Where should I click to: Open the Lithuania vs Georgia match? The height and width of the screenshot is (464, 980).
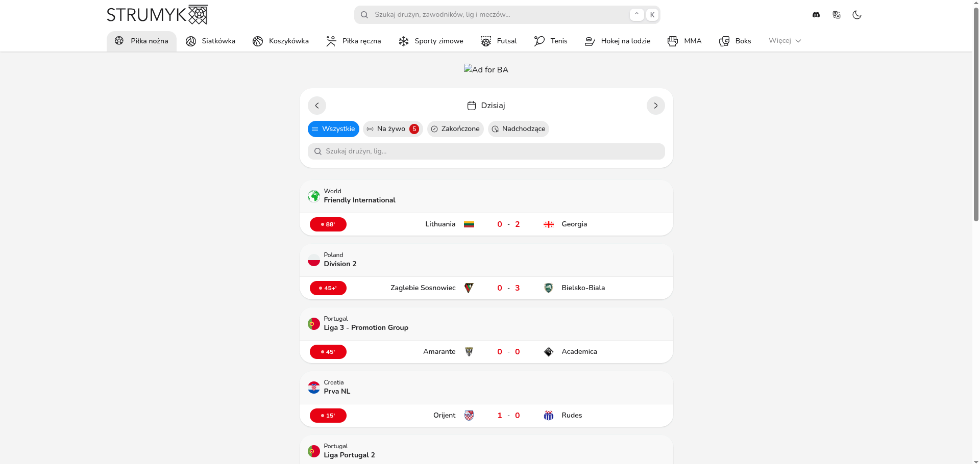(x=508, y=224)
